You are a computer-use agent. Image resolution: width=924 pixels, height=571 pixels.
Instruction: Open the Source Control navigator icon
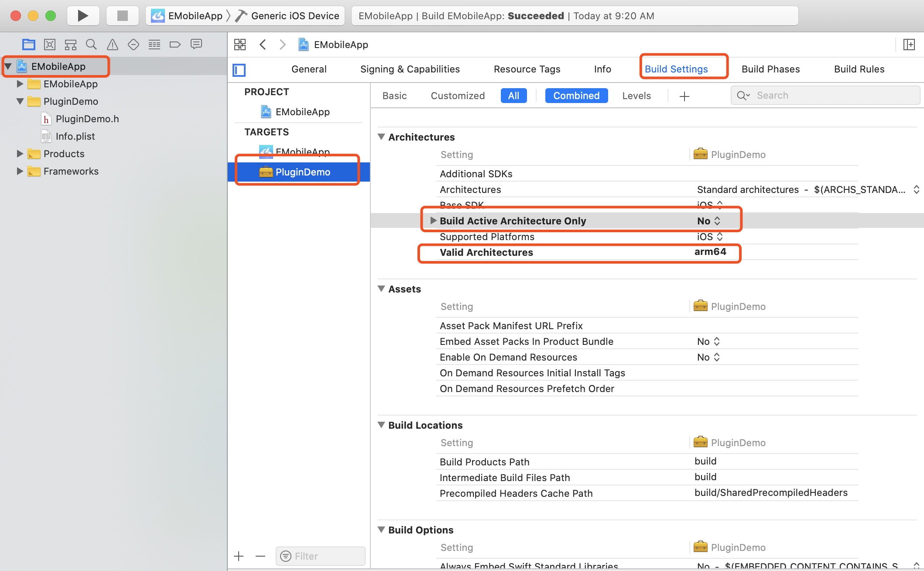(x=50, y=44)
